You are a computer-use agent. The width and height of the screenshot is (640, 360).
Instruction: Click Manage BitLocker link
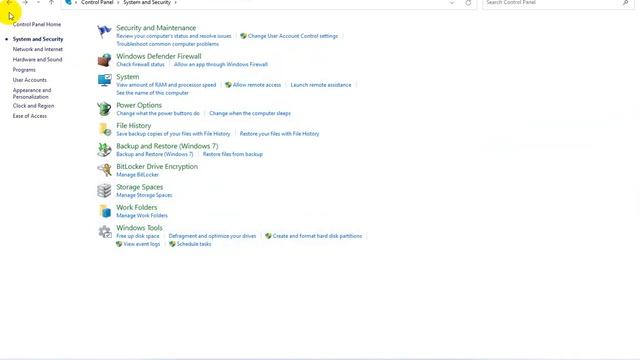[x=138, y=175]
